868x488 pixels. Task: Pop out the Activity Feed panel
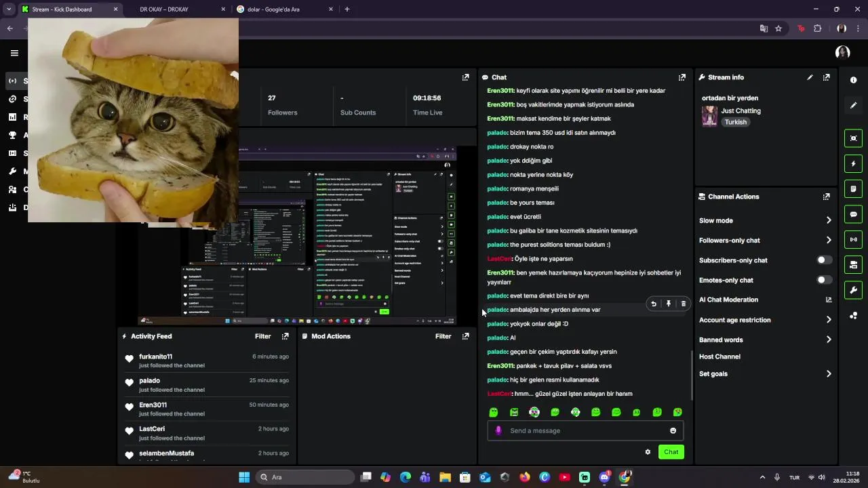coord(285,336)
